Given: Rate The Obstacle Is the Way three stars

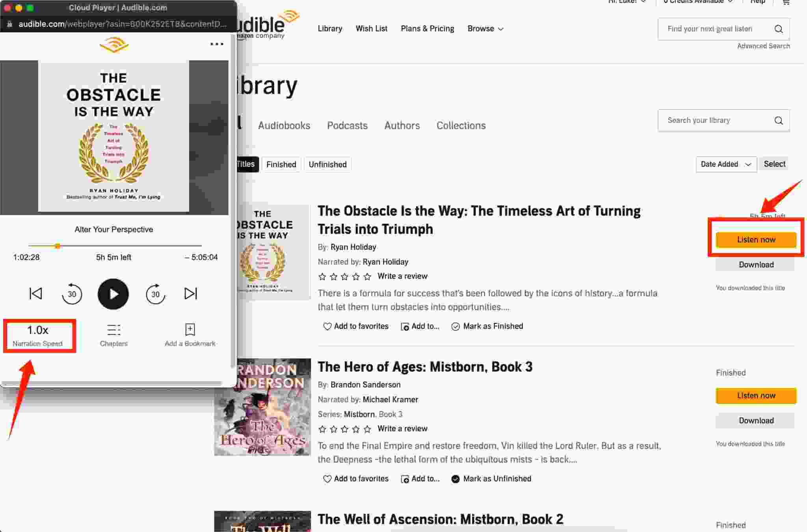Looking at the screenshot, I should tap(345, 276).
